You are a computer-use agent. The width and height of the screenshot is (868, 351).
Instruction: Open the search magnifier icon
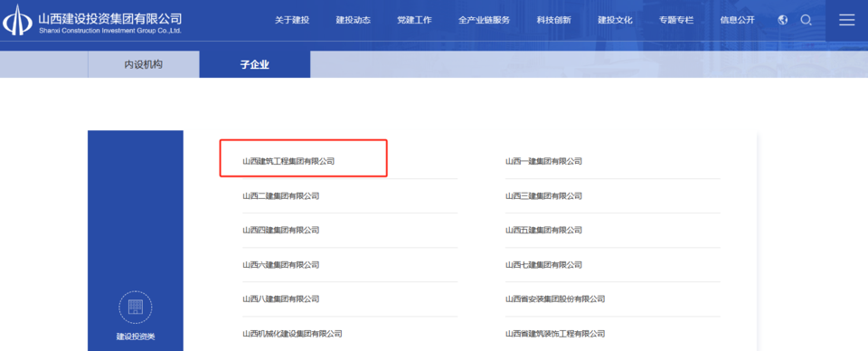(x=806, y=20)
